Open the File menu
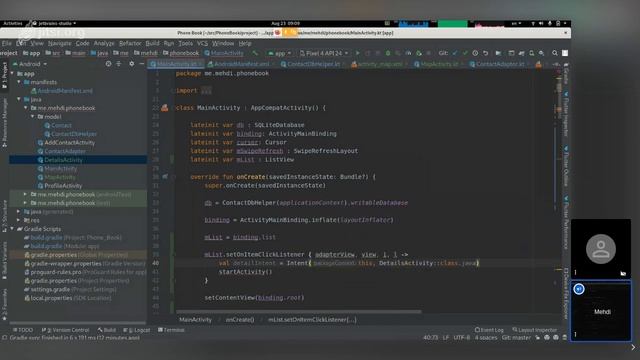The width and height of the screenshot is (640, 360). [7, 43]
